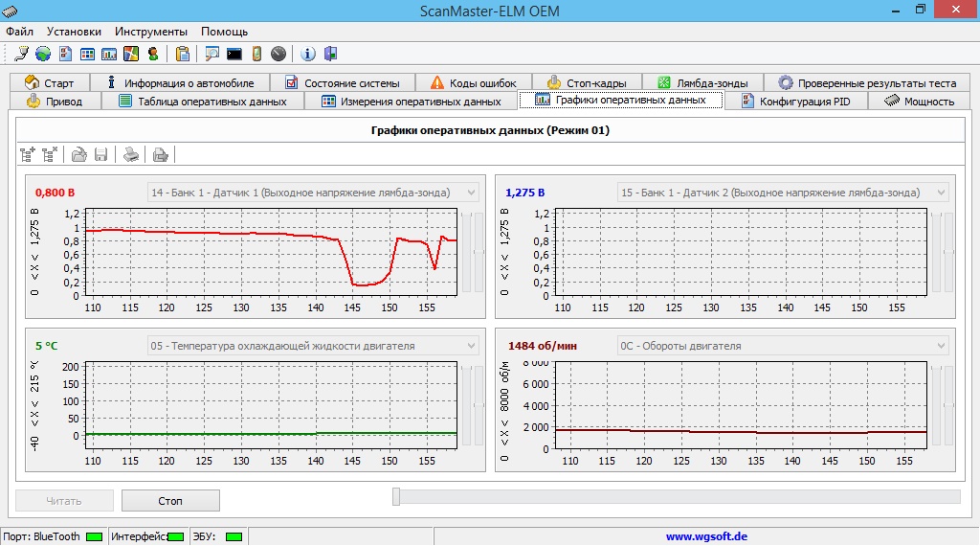The width and height of the screenshot is (980, 546).
Task: Click the clipboard icon in main toolbar
Action: coord(183,54)
